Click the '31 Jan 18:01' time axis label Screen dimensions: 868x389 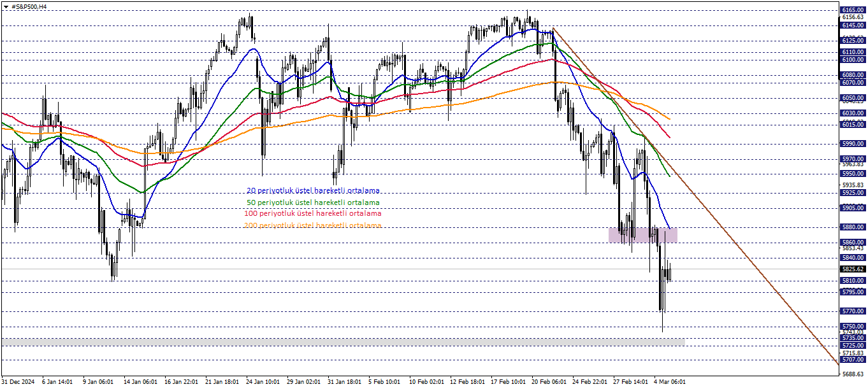click(344, 382)
